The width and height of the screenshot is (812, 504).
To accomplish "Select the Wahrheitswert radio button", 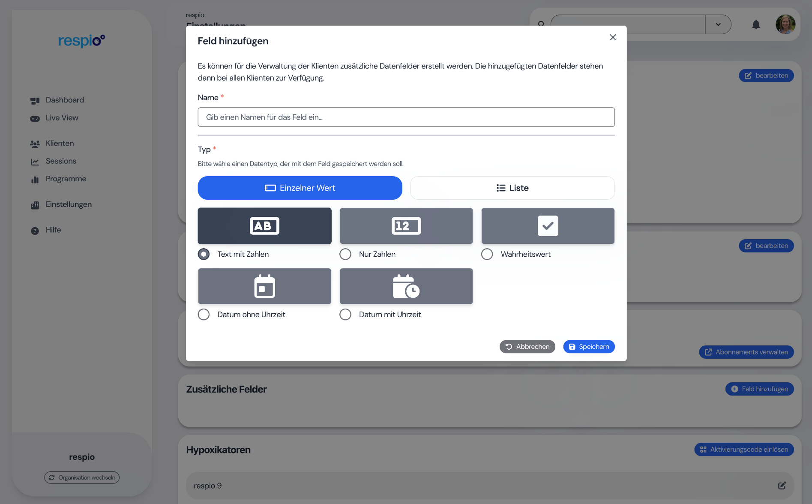I will tap(487, 254).
